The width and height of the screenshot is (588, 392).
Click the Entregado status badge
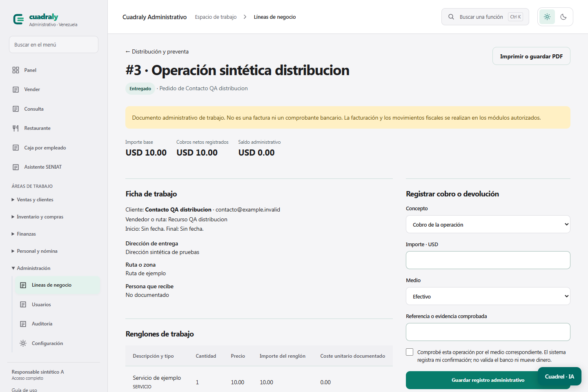tap(140, 89)
